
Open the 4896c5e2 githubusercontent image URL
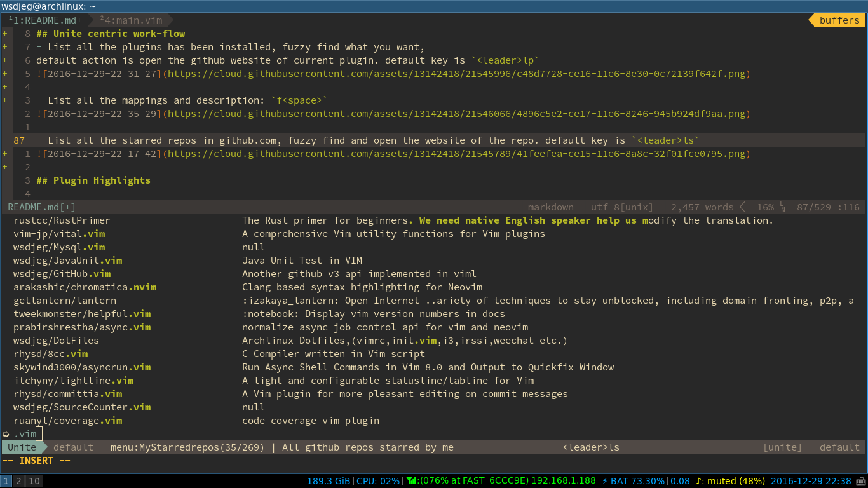pos(457,114)
